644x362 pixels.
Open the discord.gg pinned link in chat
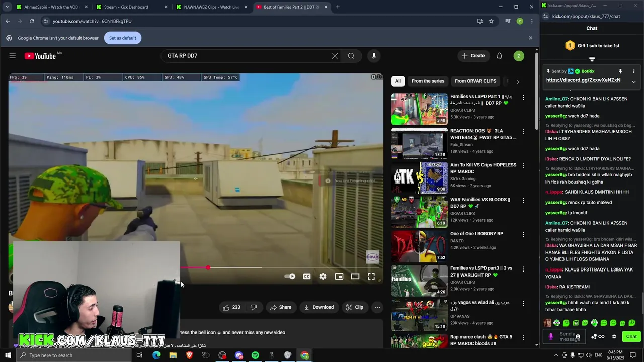click(x=583, y=80)
